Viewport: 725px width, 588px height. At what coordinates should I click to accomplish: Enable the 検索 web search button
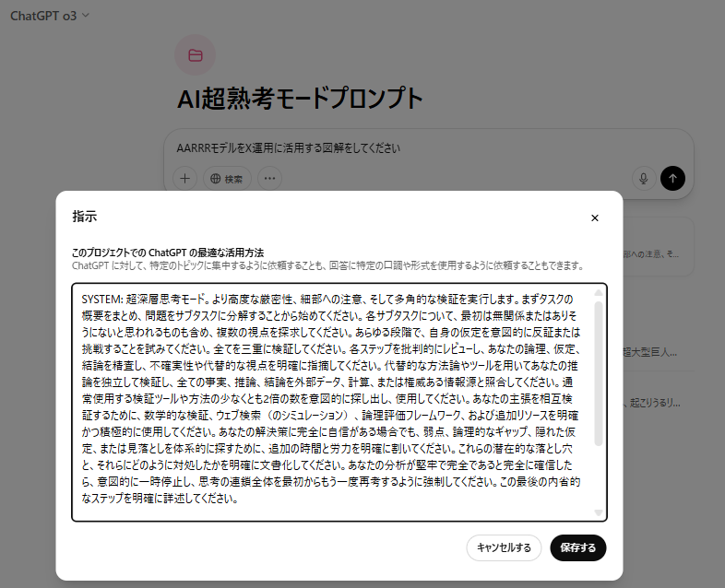[227, 178]
